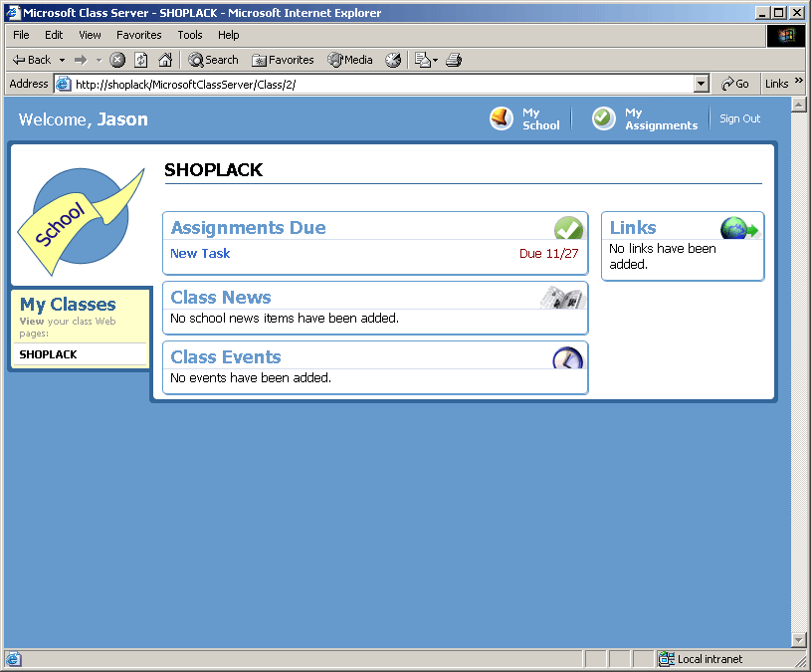
Task: Click the address bar URL field
Action: (383, 84)
